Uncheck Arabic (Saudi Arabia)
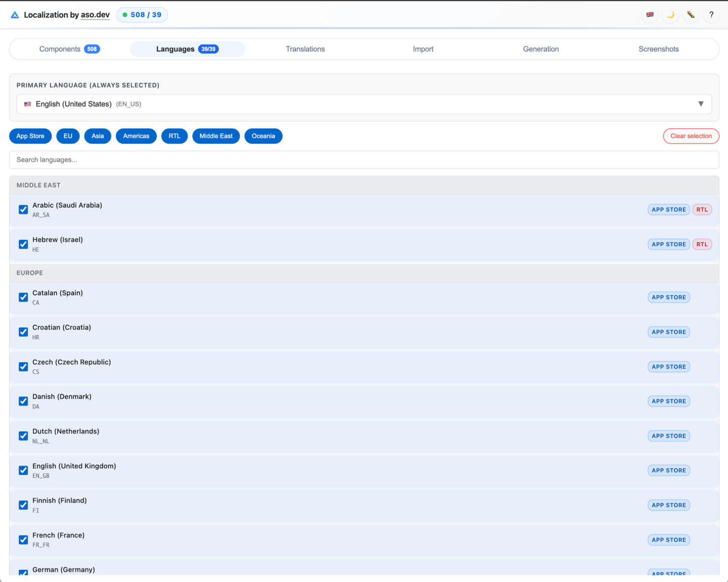Image resolution: width=728 pixels, height=582 pixels. (x=23, y=209)
